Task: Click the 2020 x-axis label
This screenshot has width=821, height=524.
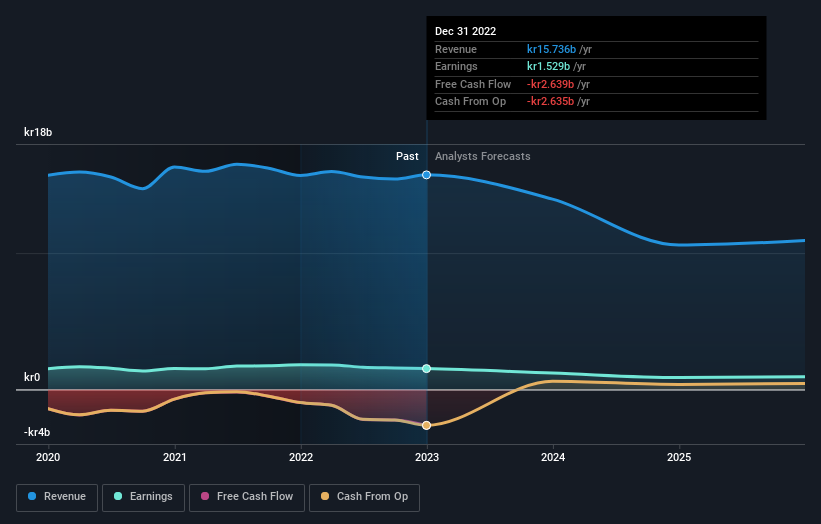Action: click(x=48, y=457)
